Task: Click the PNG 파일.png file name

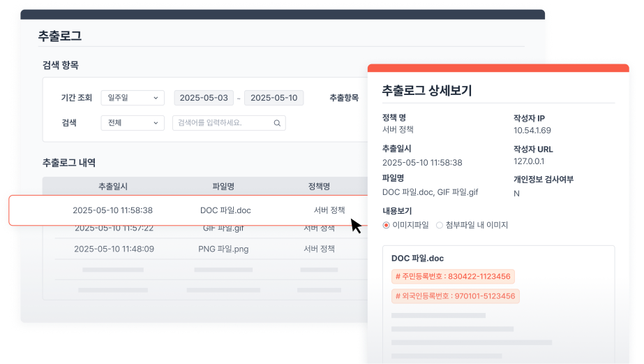Action: tap(223, 249)
